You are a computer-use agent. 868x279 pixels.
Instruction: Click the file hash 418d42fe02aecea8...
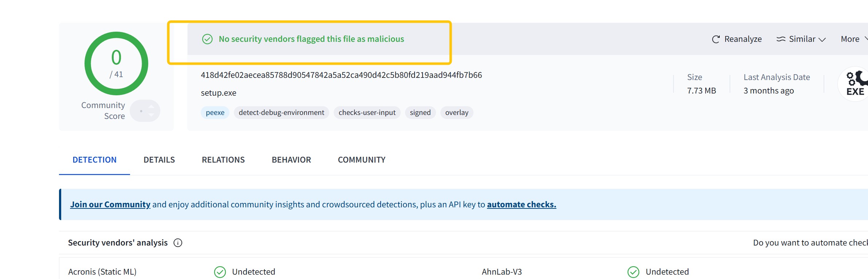(x=341, y=75)
